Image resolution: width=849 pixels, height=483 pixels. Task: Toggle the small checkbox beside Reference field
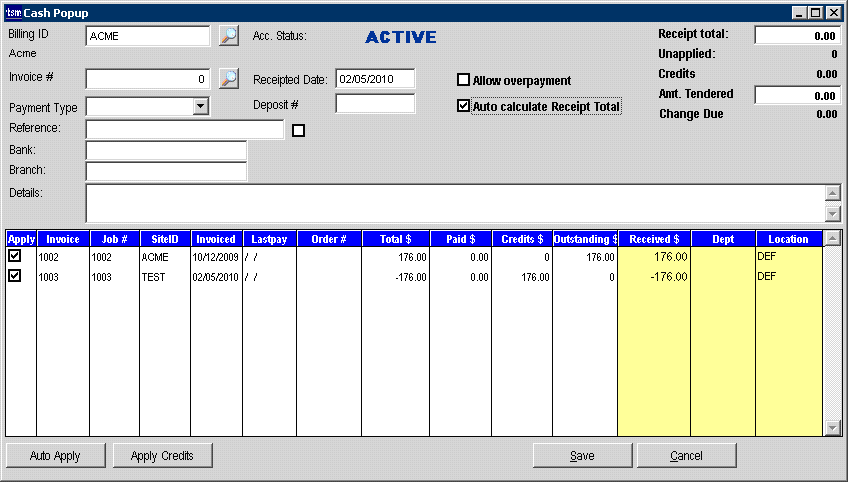(298, 130)
